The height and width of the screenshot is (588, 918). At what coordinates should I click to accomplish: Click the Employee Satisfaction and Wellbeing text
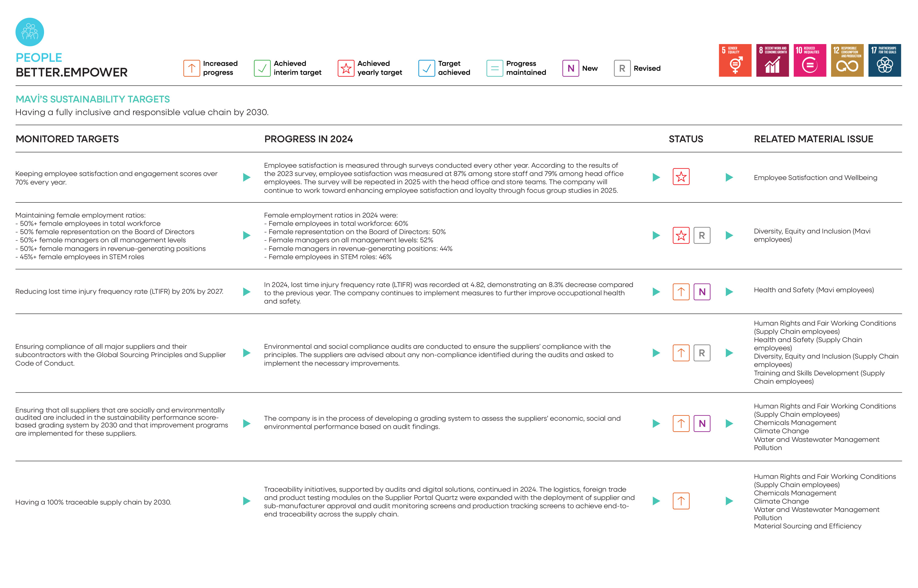(815, 177)
